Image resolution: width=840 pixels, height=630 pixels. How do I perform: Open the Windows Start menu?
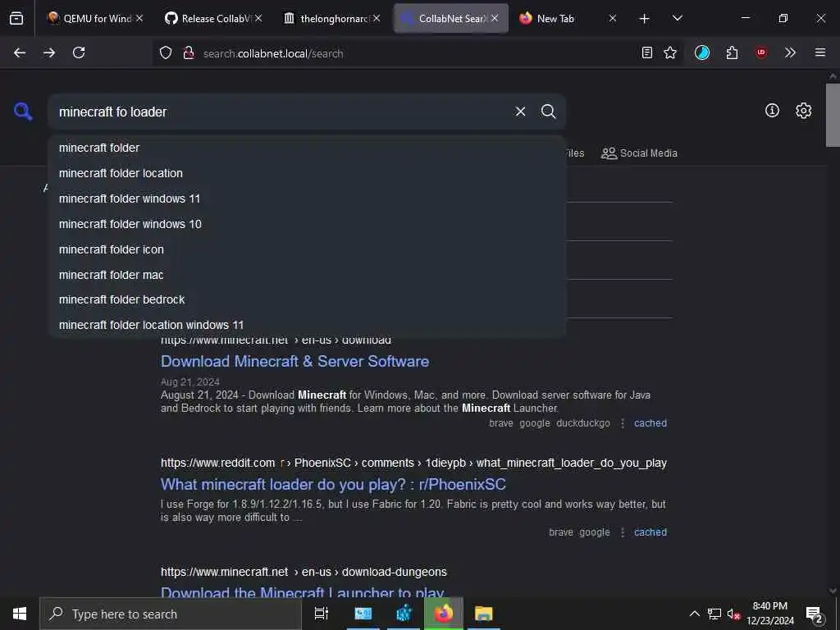pos(20,614)
